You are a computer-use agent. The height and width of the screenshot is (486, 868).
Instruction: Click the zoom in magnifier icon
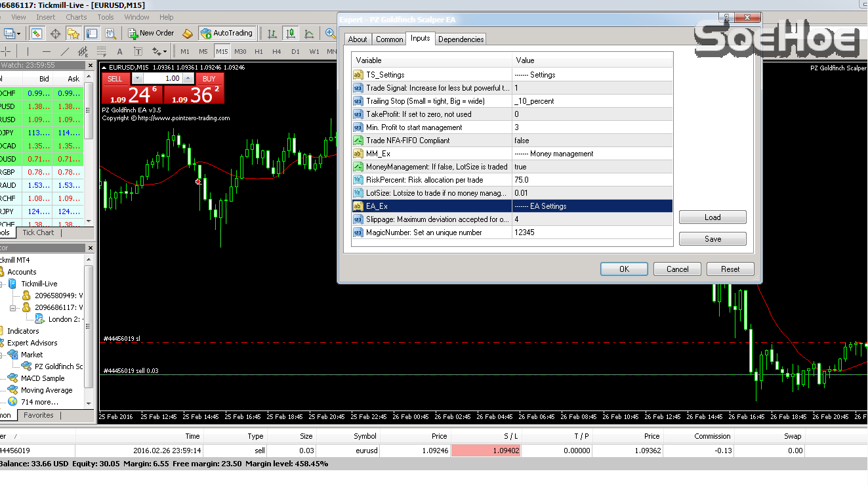[x=331, y=33]
